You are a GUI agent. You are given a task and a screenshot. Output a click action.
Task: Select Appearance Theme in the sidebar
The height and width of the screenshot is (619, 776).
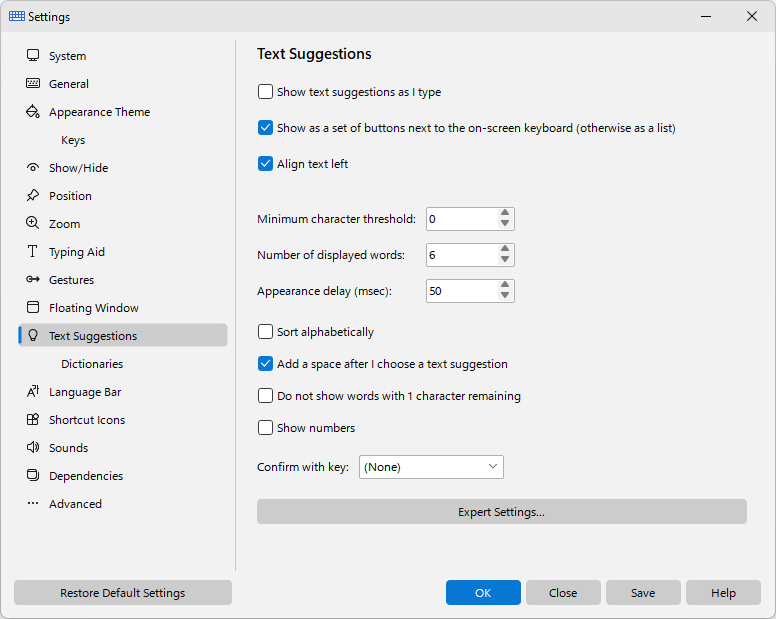coord(123,112)
